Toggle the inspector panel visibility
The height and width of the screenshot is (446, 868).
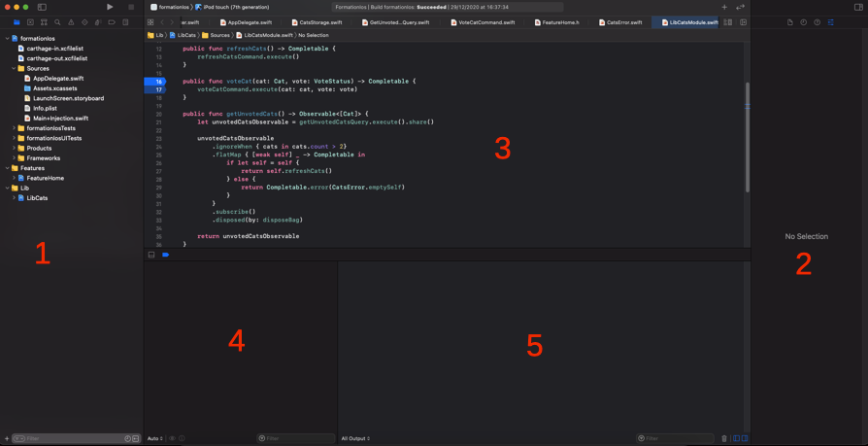tap(858, 7)
